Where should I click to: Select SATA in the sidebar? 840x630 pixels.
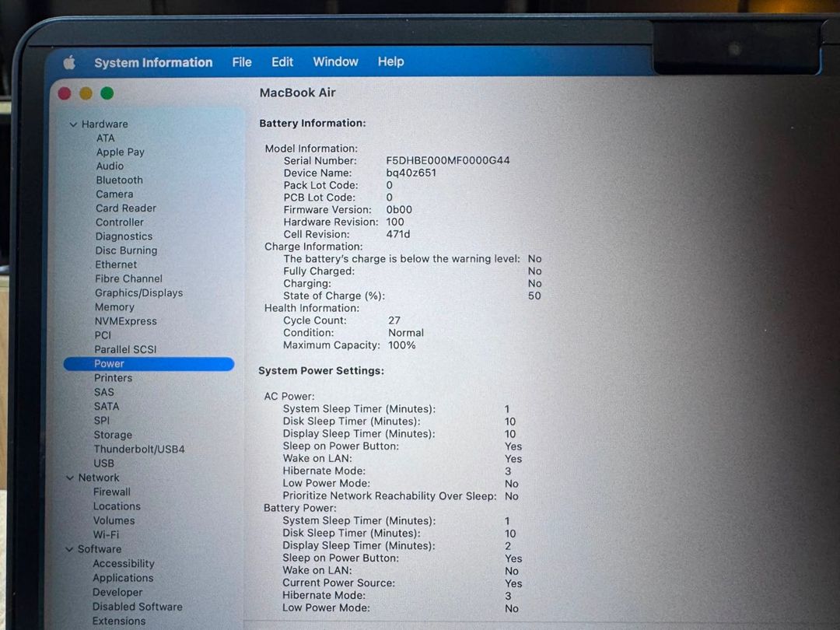coord(107,407)
